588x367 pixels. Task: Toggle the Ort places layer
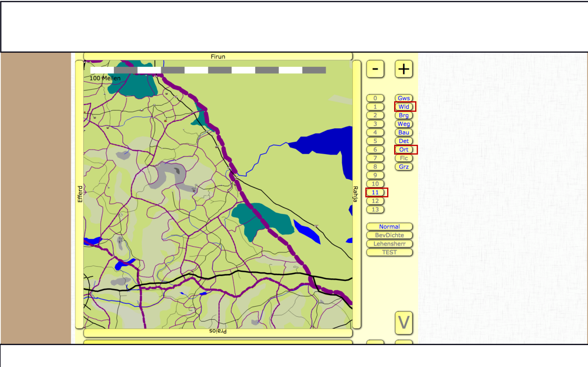coord(404,150)
